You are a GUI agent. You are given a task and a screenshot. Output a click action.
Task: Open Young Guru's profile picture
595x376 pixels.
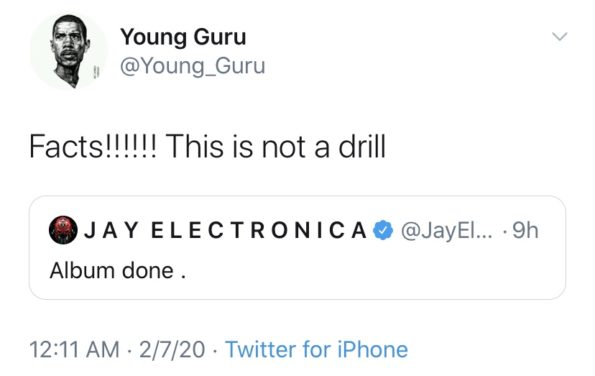pyautogui.click(x=69, y=52)
